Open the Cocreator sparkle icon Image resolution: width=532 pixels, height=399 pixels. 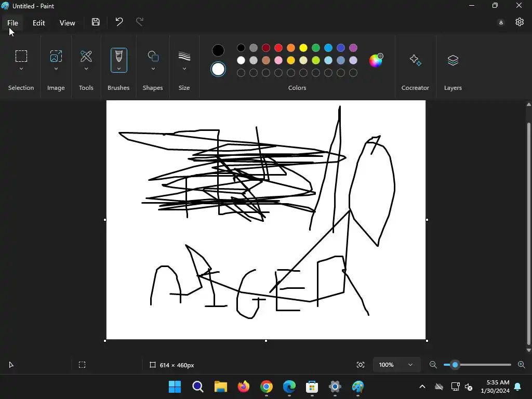415,60
